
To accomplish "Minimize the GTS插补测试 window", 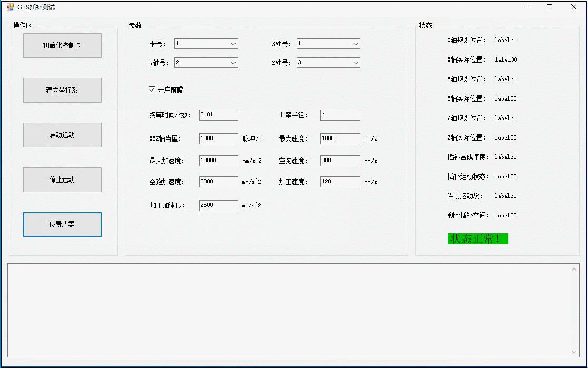I will [526, 7].
